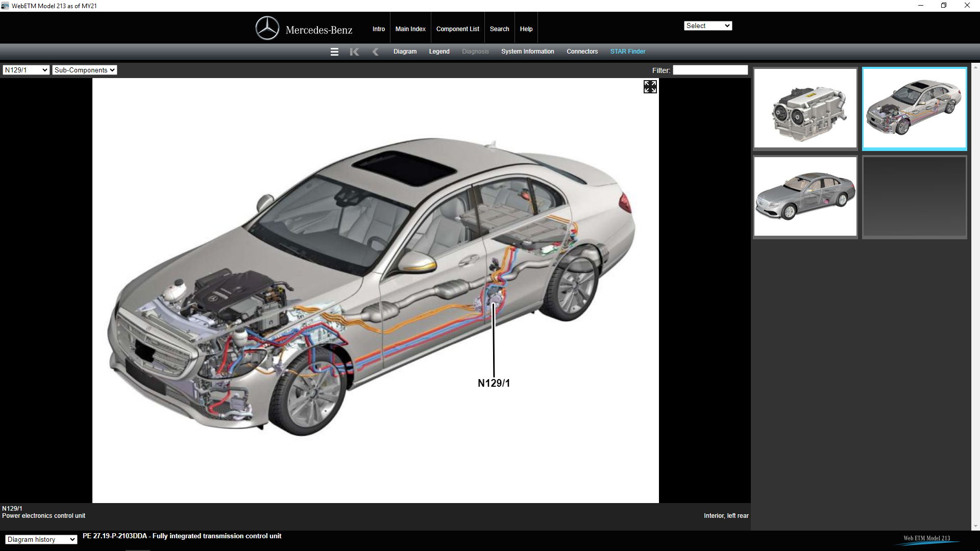Click the Mercedes-Benz star logo
Viewport: 980px width, 551px height.
click(267, 29)
